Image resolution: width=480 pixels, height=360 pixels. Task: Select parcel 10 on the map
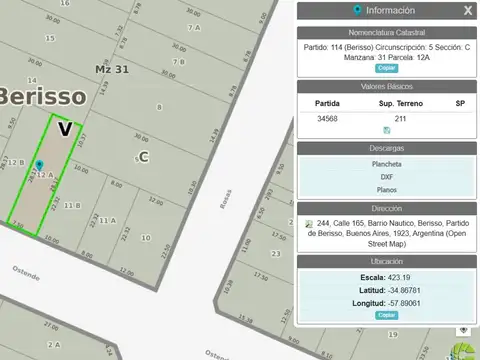[x=146, y=238]
